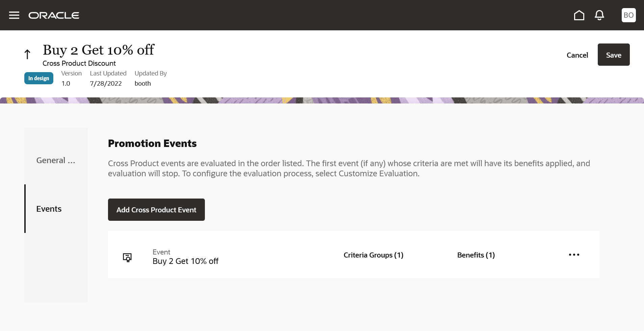
Task: Open the Buy 2 Get 10% off event
Action: click(x=185, y=261)
